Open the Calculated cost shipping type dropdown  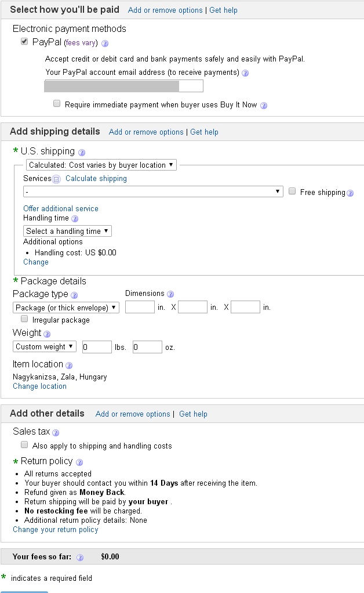[x=101, y=165]
